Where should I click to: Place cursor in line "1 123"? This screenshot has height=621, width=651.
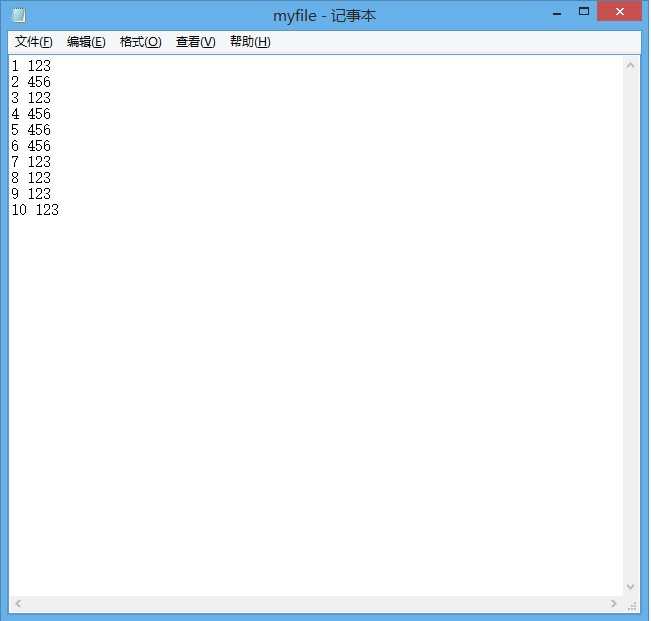tap(31, 66)
